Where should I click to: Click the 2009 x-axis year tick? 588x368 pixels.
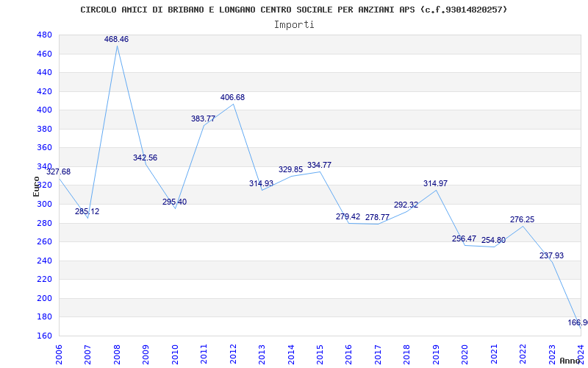click(146, 354)
